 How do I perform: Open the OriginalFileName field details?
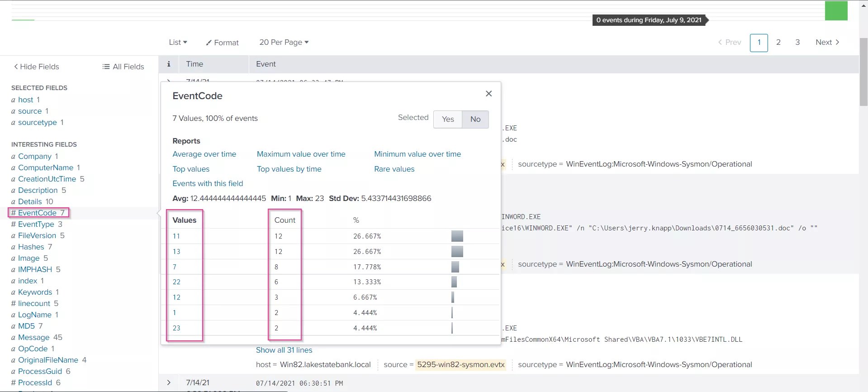(x=48, y=360)
